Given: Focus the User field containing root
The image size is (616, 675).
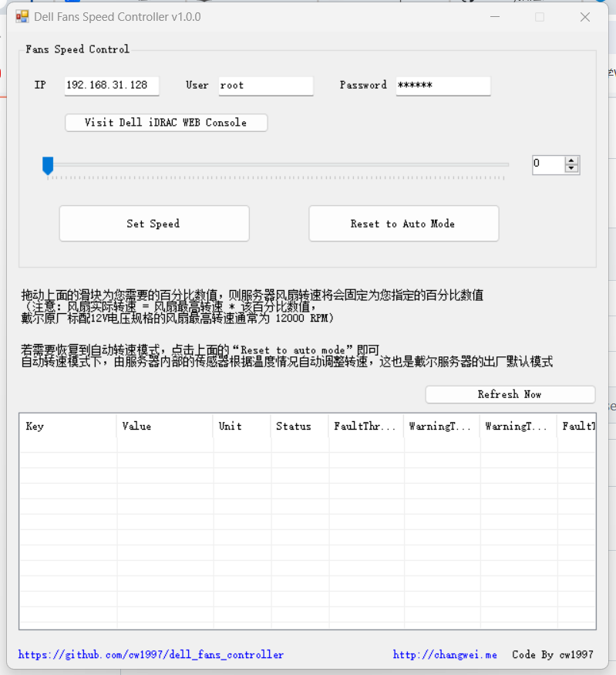Looking at the screenshot, I should point(266,86).
